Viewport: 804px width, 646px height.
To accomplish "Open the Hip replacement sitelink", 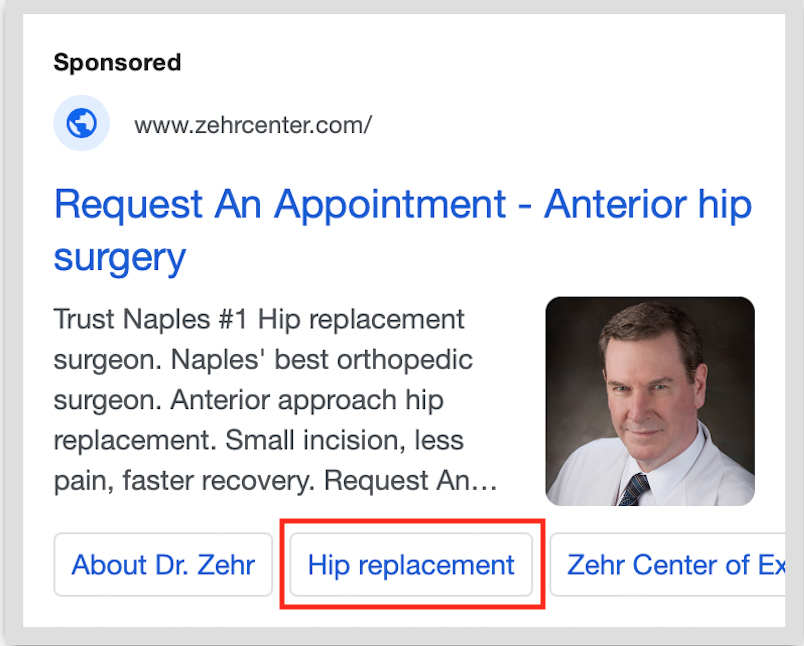I will pyautogui.click(x=411, y=565).
